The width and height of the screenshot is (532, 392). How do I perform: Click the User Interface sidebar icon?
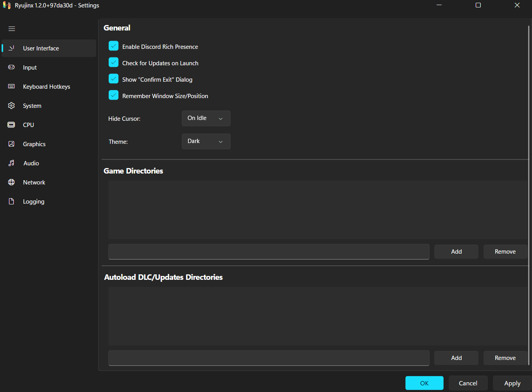click(11, 48)
